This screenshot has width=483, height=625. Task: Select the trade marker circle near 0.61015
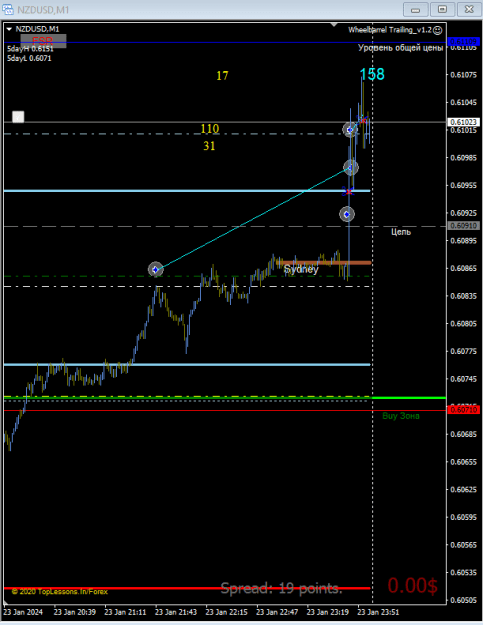pos(350,130)
